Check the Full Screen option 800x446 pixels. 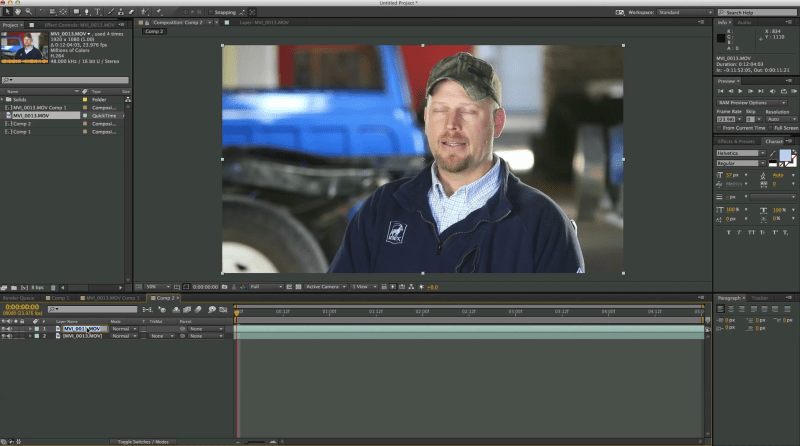point(771,128)
